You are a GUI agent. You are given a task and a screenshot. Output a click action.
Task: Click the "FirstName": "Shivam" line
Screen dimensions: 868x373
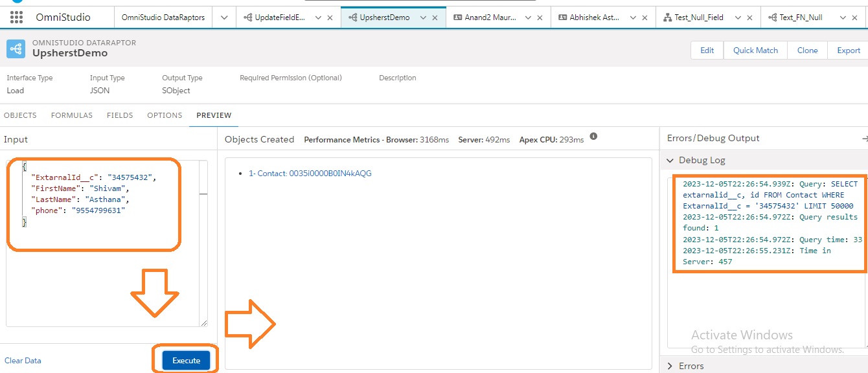80,188
